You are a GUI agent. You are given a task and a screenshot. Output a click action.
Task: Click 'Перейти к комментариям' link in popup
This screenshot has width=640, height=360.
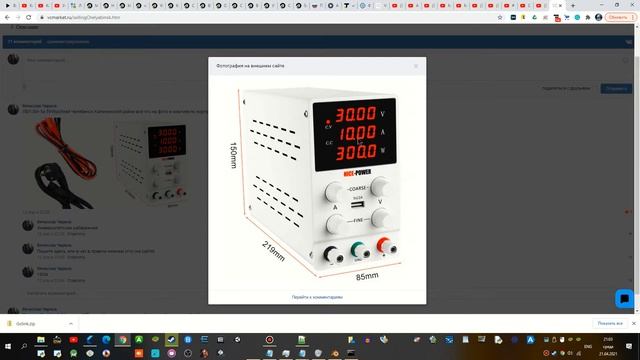tap(317, 297)
